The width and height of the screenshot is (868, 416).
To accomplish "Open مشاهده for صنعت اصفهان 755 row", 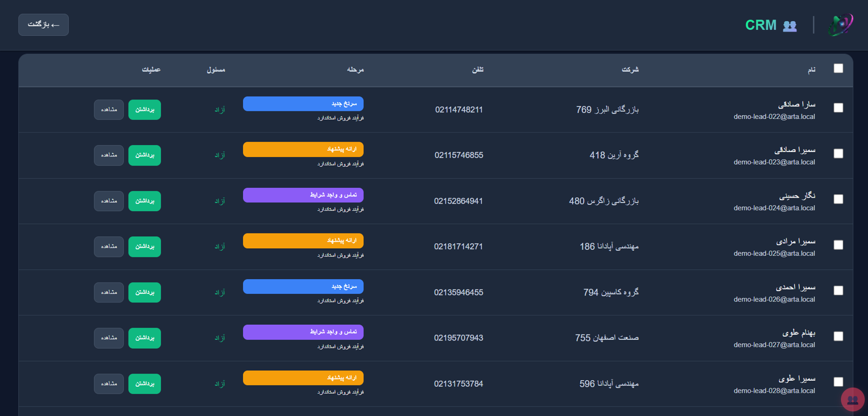I will click(x=109, y=338).
